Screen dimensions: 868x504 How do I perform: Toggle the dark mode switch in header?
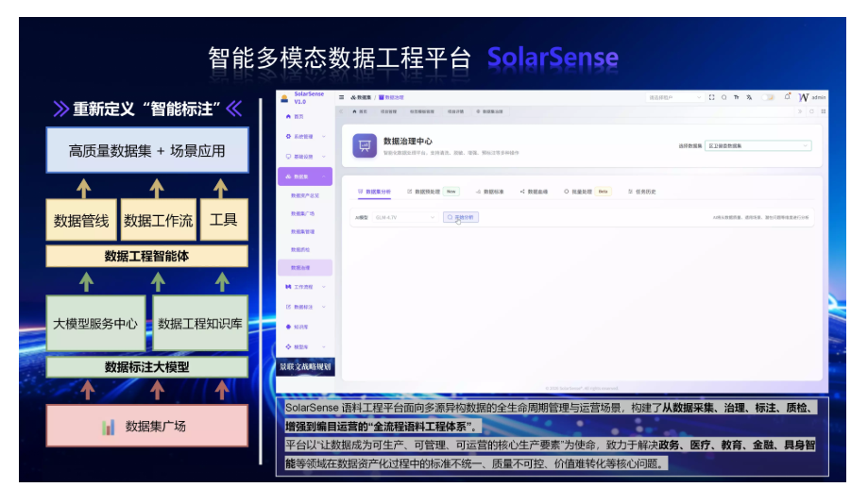click(769, 97)
